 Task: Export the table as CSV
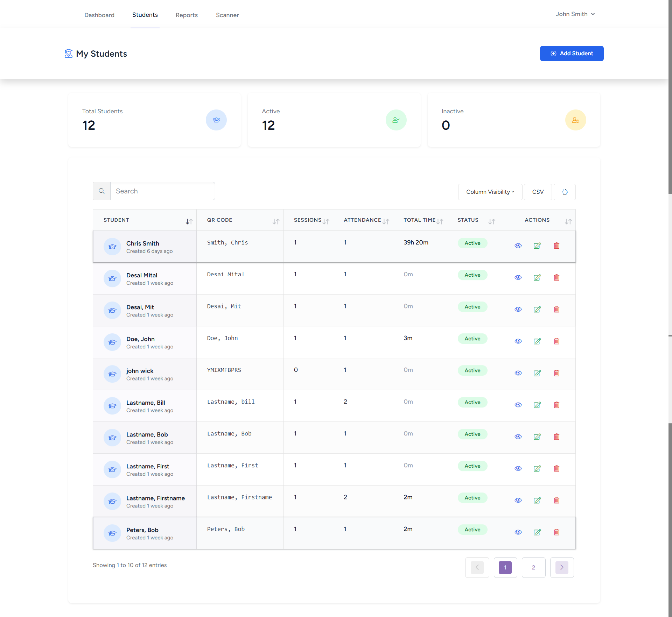(538, 192)
